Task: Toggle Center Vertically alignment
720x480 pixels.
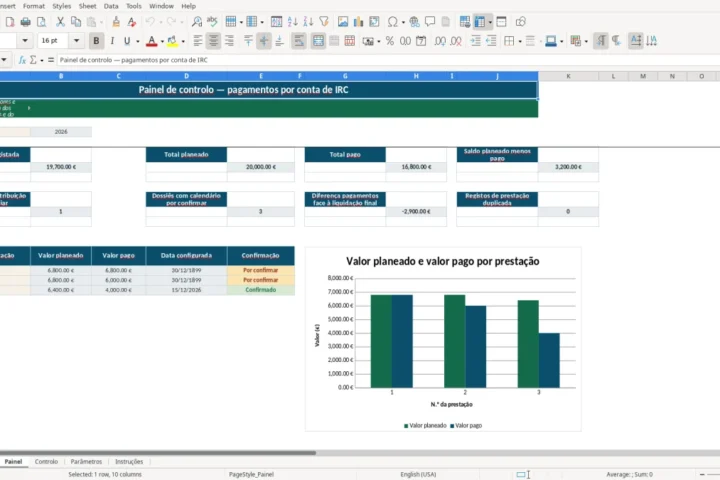Action: coord(264,41)
